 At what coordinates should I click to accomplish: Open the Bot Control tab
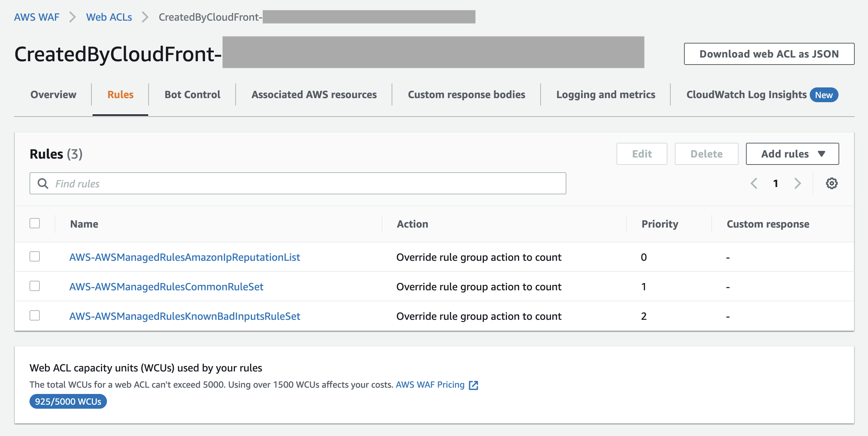[x=192, y=95]
